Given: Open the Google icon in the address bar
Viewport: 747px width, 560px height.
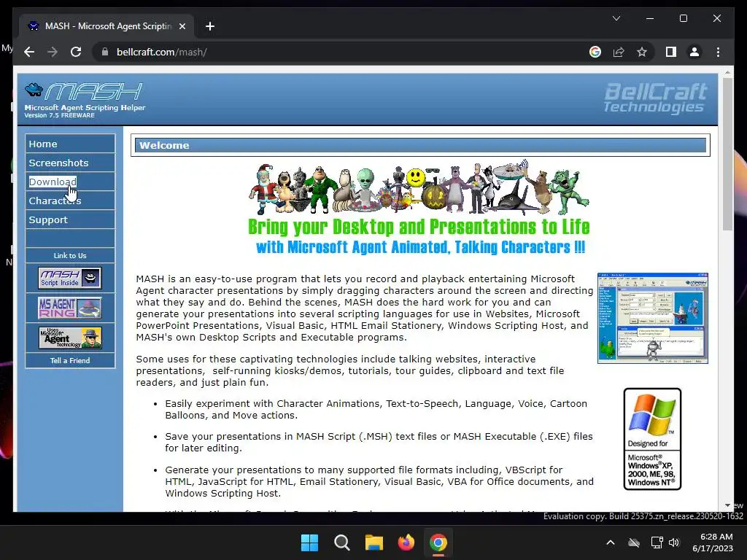Looking at the screenshot, I should [x=595, y=52].
